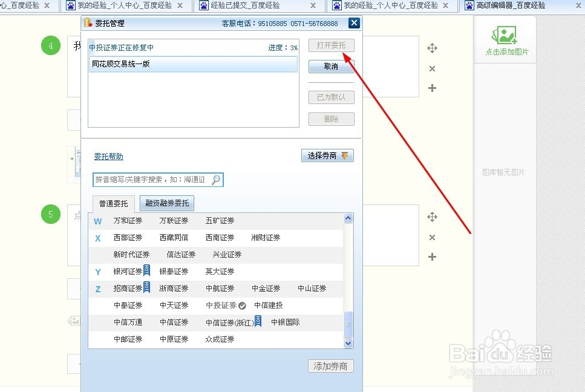Open the 委托帮助 link
Screen dimensions: 585x392
(108, 156)
